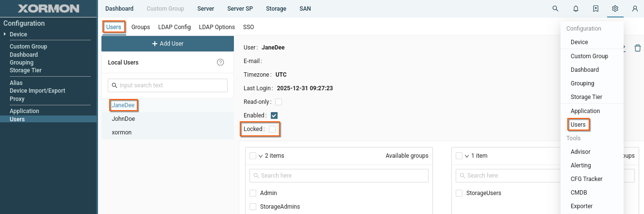Open the '2 items' selection dropdown chevron
This screenshot has height=214, width=644.
click(261, 156)
